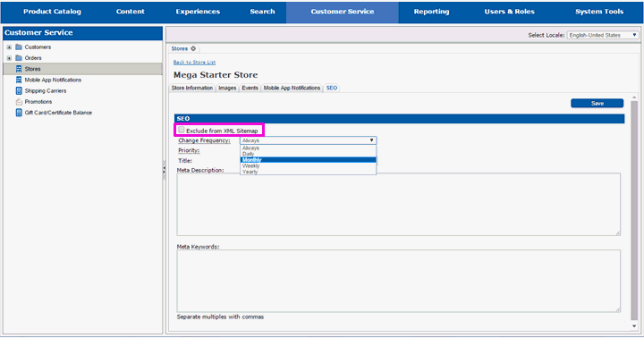
Task: Select the SEO tab
Action: (x=332, y=88)
